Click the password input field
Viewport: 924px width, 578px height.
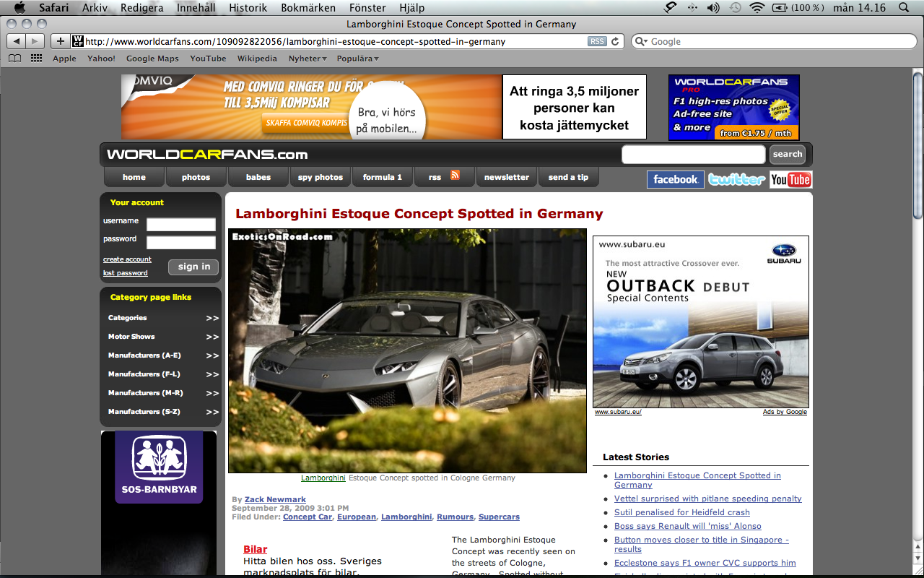tap(181, 242)
